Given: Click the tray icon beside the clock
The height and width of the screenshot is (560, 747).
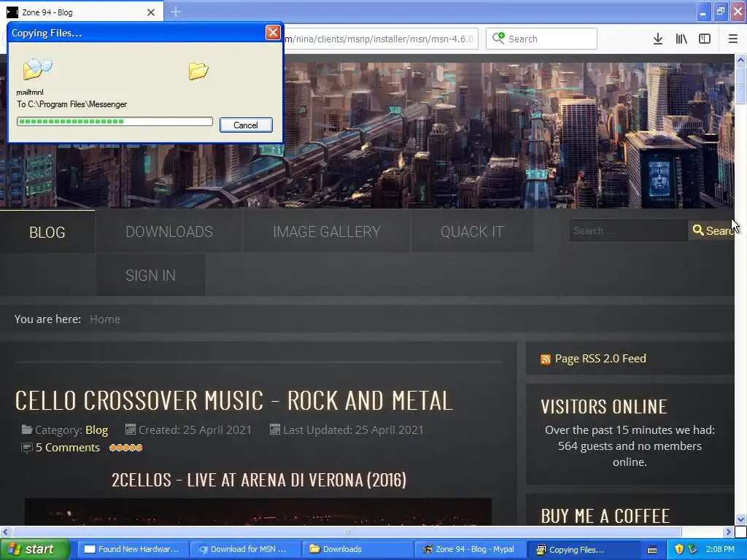Looking at the screenshot, I should [x=693, y=549].
